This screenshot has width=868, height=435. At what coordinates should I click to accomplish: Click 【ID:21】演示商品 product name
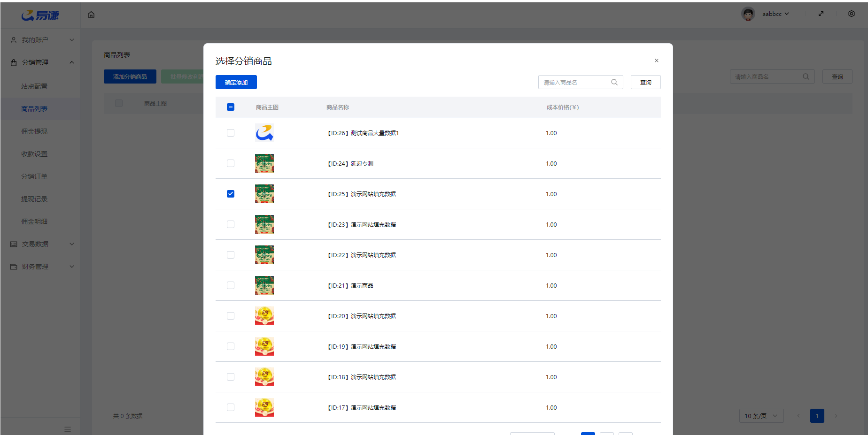click(x=350, y=286)
